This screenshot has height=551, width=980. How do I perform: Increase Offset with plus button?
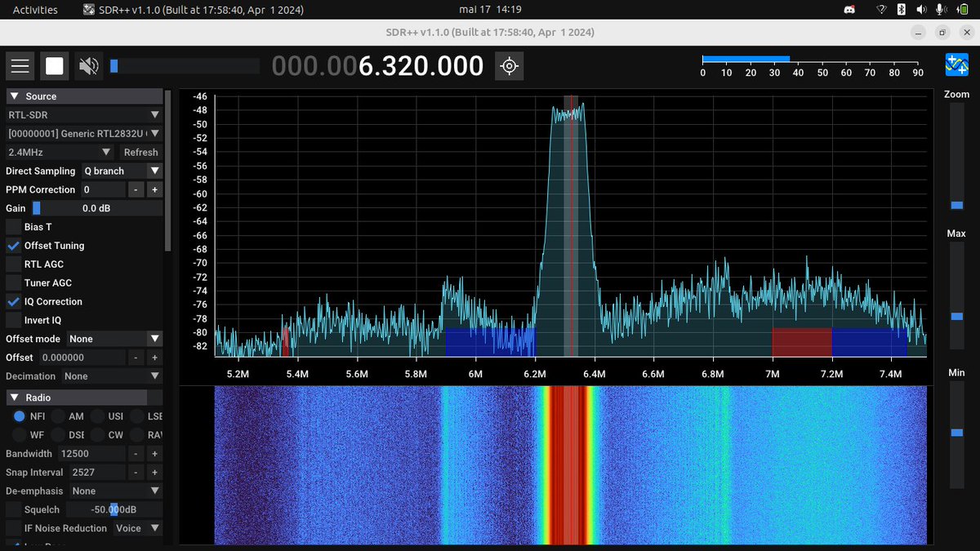[154, 358]
